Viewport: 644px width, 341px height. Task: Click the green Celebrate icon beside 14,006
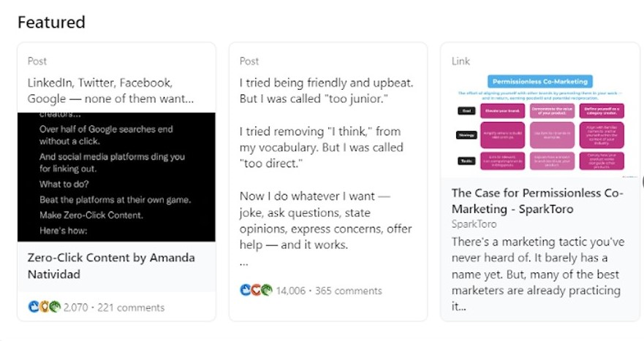[x=267, y=290]
